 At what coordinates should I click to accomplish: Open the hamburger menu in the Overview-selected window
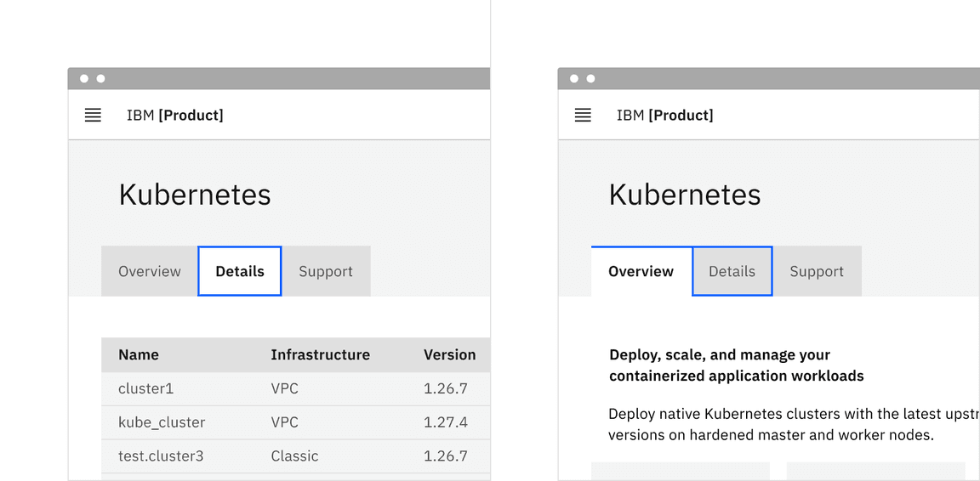click(x=583, y=116)
